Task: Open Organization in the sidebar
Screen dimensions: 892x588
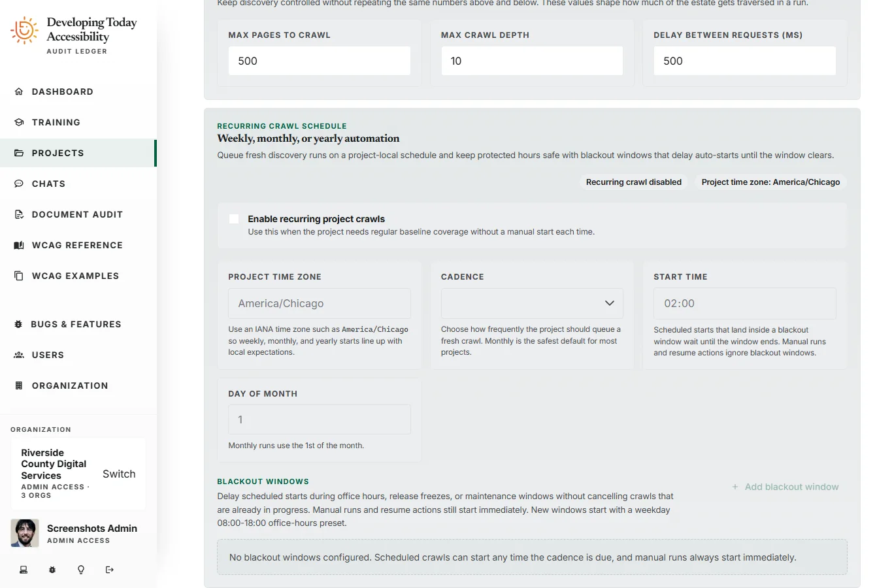Action: pos(78,385)
